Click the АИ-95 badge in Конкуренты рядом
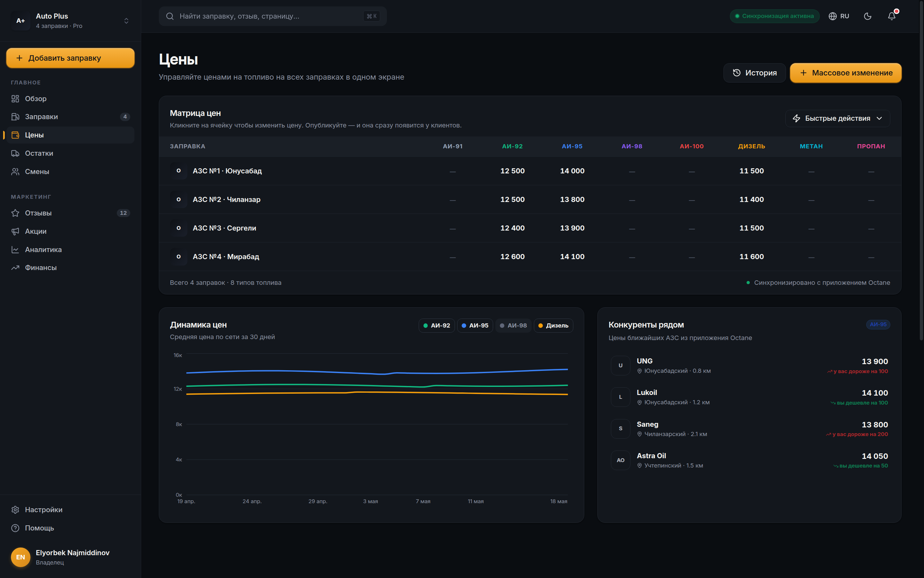 878,325
